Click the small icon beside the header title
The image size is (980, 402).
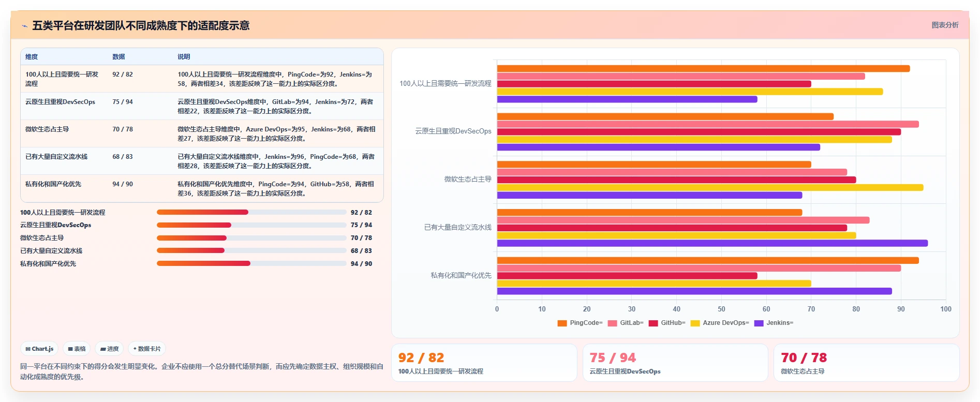24,26
